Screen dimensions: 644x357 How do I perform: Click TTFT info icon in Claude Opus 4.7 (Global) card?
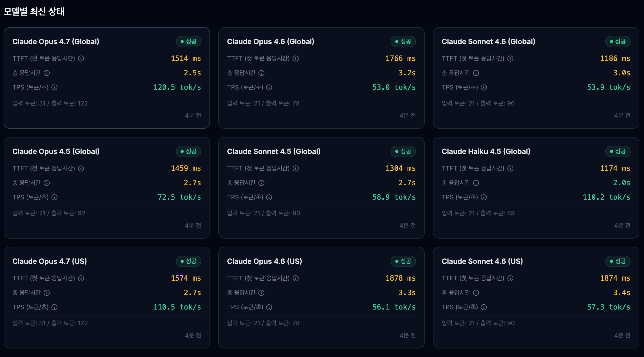81,59
